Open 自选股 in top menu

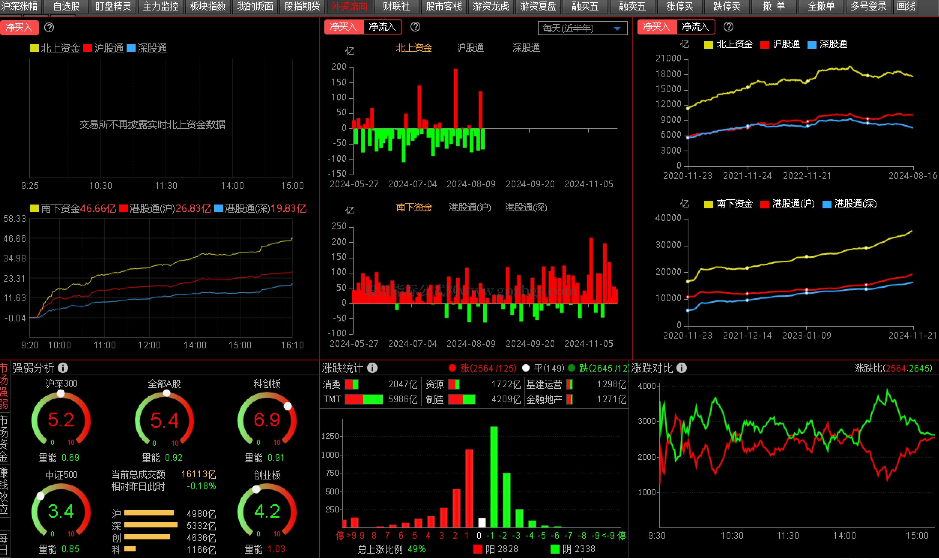(x=66, y=6)
